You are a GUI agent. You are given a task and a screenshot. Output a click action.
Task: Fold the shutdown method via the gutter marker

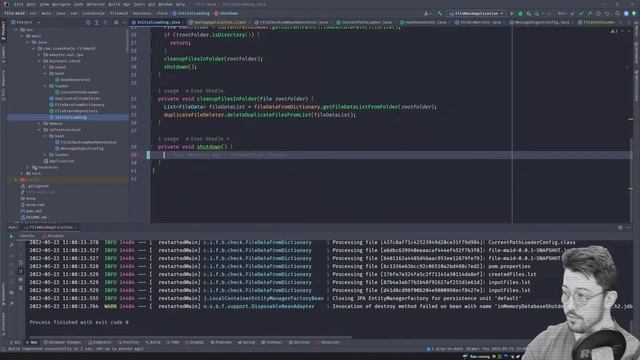(x=150, y=147)
